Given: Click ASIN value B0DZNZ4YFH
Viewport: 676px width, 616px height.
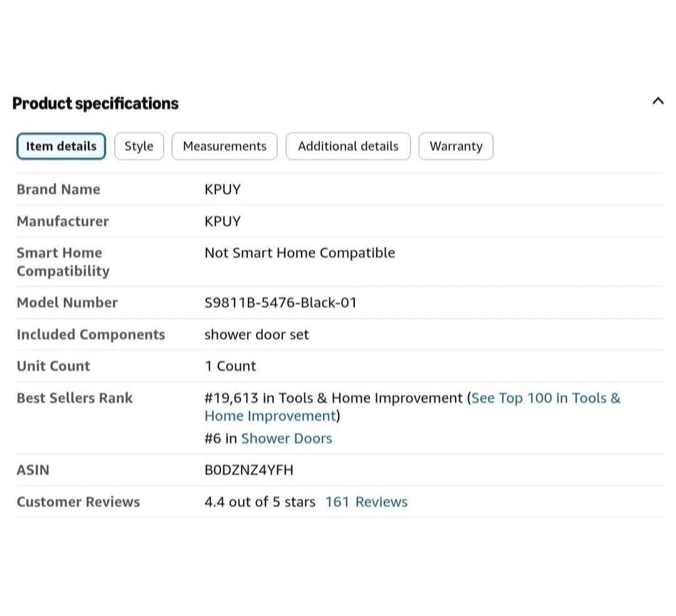Looking at the screenshot, I should click(248, 470).
